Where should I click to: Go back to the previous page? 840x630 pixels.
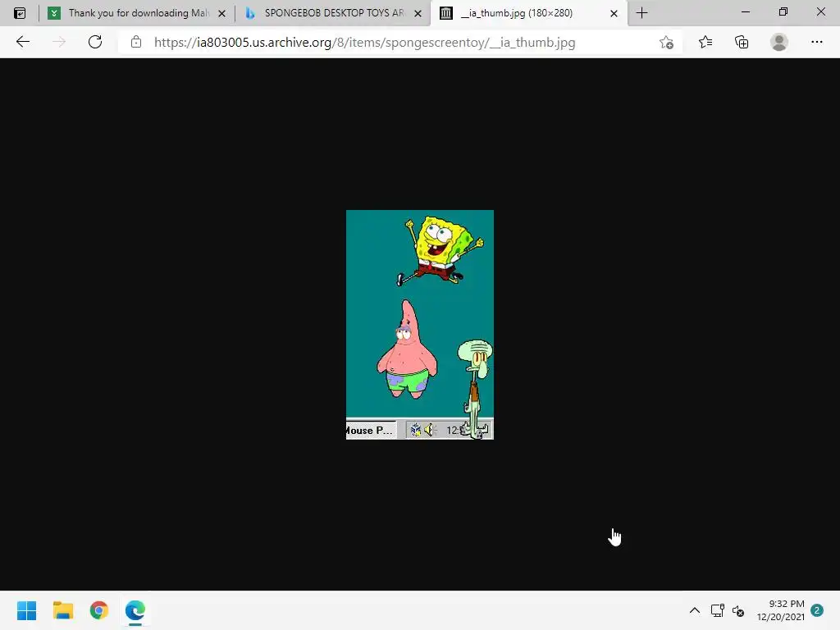(22, 42)
